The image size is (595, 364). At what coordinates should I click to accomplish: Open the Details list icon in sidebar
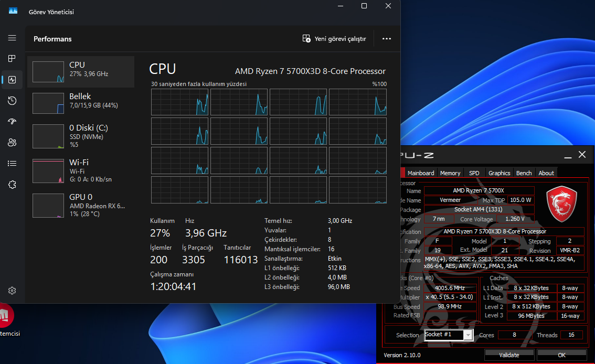tap(12, 164)
